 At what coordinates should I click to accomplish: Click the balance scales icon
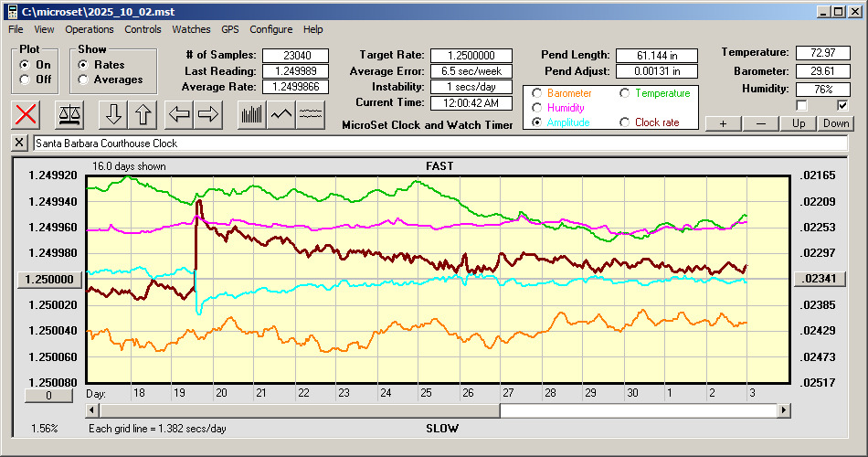pyautogui.click(x=68, y=114)
